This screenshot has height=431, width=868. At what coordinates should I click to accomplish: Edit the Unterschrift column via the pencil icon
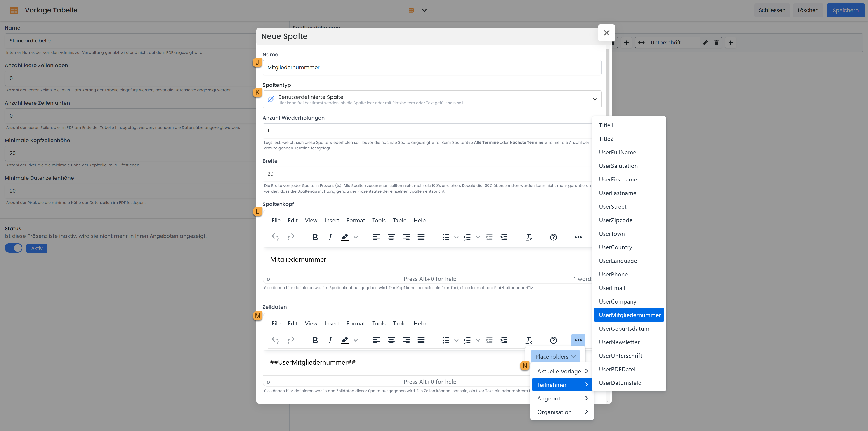[x=705, y=43]
